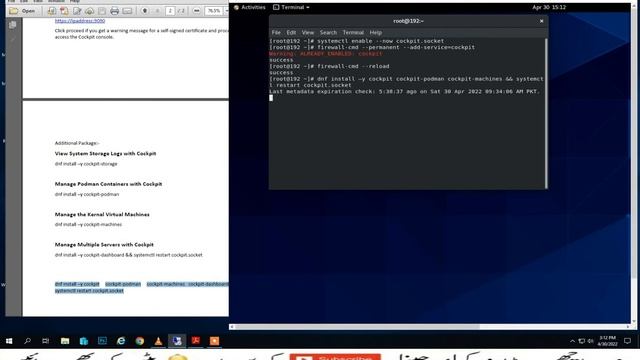Click the save diskette icon in PDF toolbar

point(102,11)
